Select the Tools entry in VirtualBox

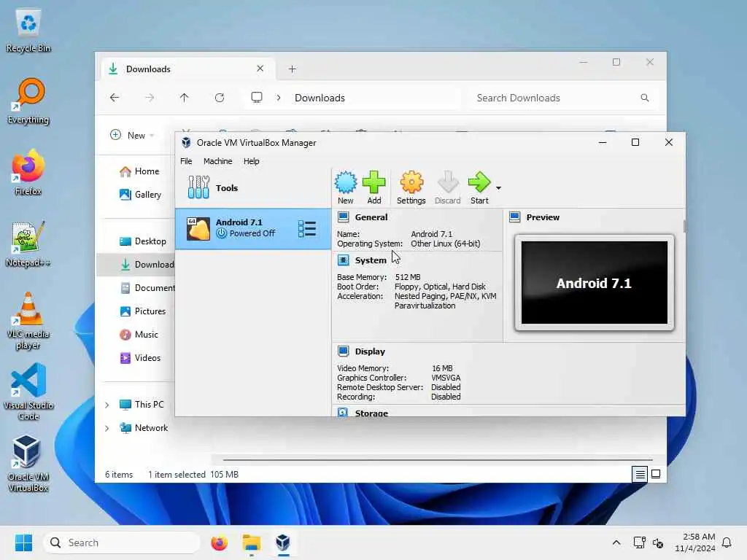pyautogui.click(x=253, y=187)
